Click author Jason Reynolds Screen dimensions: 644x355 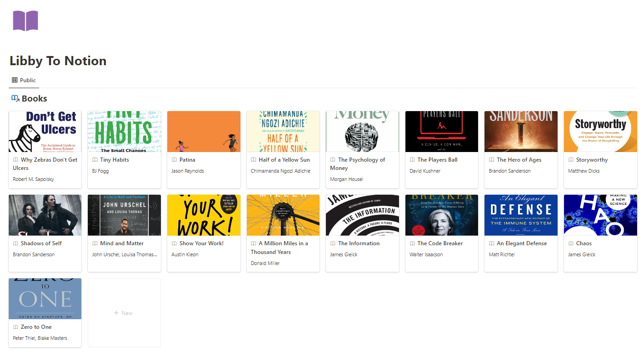click(188, 171)
